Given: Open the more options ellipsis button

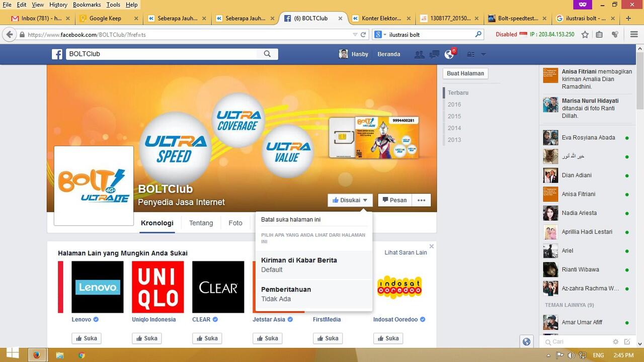Looking at the screenshot, I should click(421, 200).
